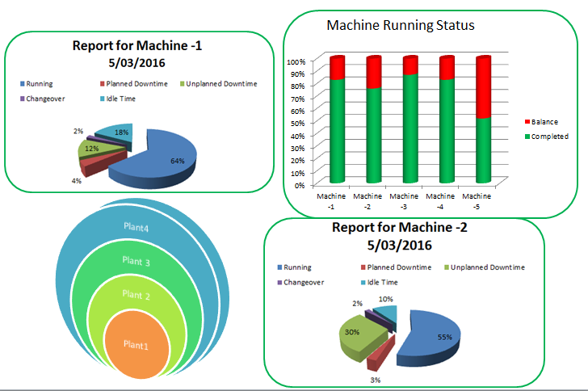
Task: Select the Idle Time legend entry for Machine -2
Action: click(383, 282)
